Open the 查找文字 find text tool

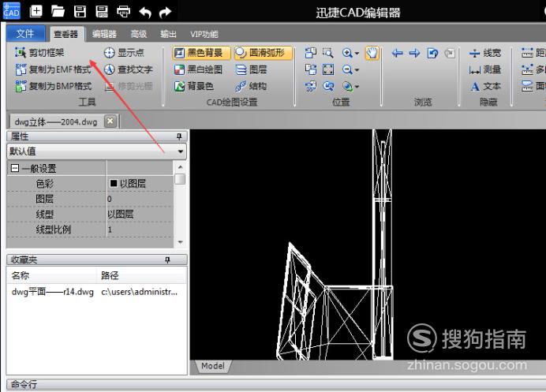(x=128, y=69)
